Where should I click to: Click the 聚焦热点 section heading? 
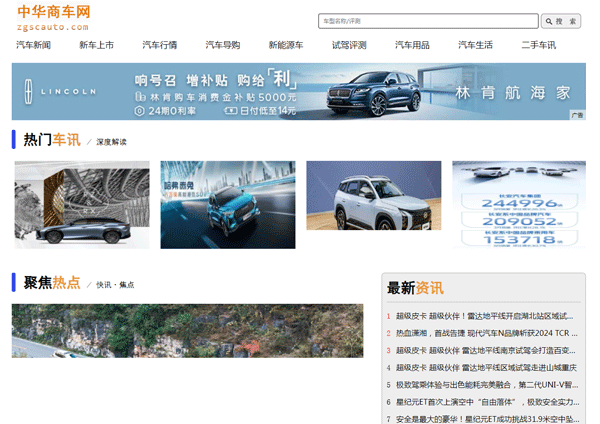[52, 282]
